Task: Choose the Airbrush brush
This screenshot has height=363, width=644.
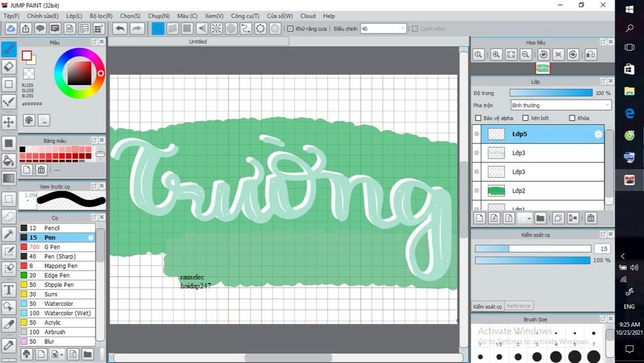Action: pyautogui.click(x=57, y=332)
